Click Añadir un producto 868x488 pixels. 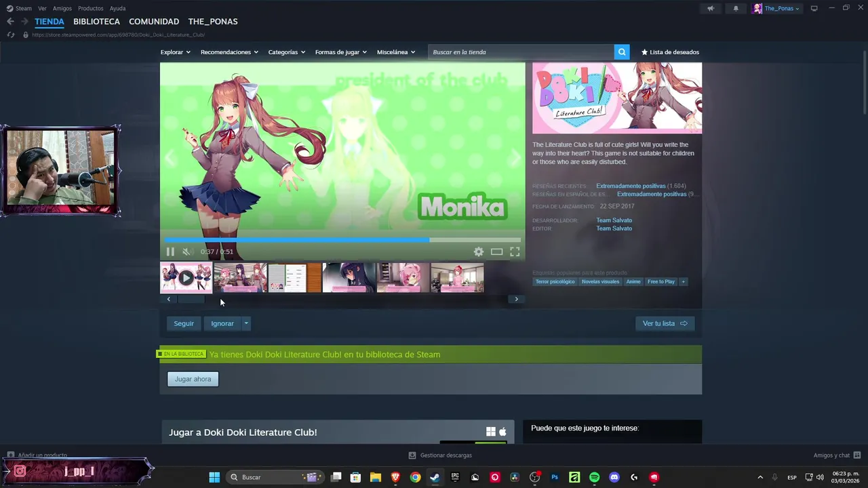click(x=37, y=455)
